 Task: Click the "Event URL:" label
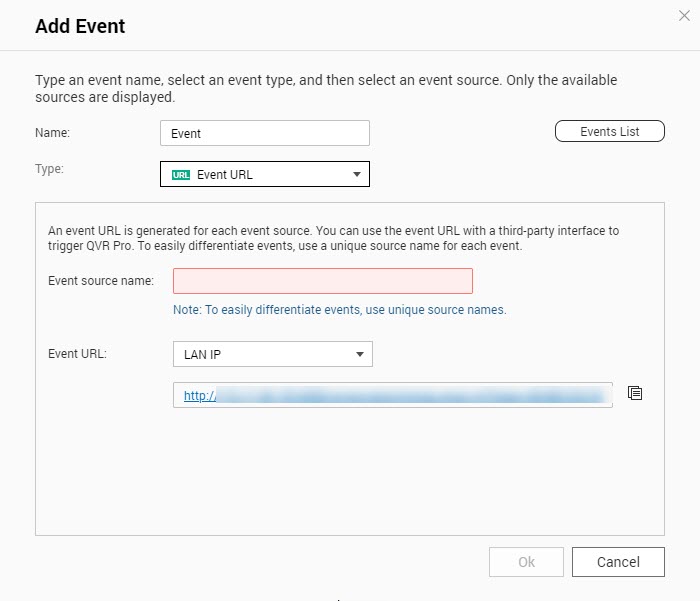point(80,354)
